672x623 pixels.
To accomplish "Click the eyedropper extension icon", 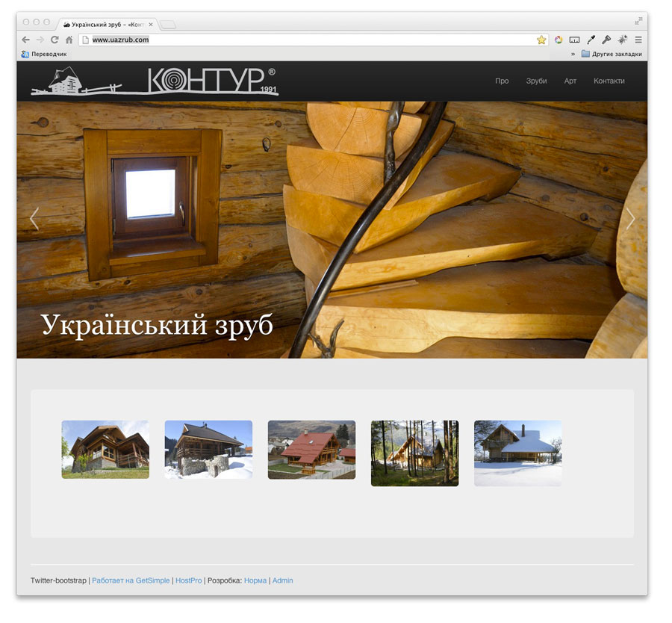I will 590,40.
